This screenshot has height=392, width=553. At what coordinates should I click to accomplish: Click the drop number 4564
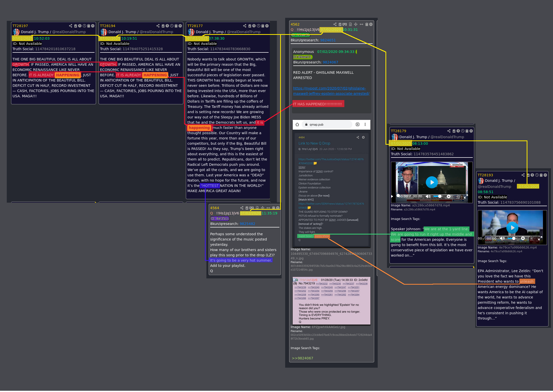[x=214, y=208]
